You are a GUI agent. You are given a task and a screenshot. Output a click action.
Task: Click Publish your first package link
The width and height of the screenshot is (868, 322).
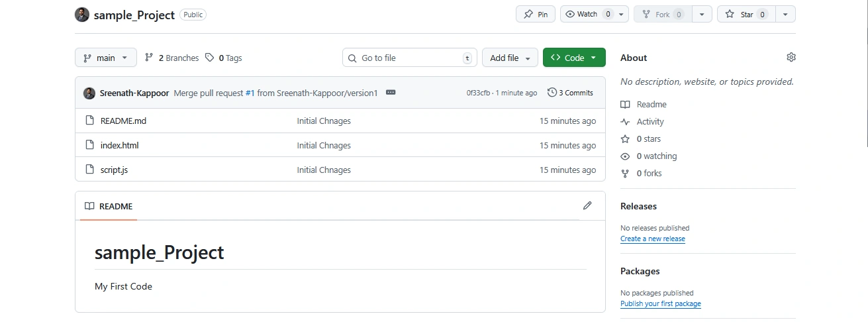[x=661, y=303]
